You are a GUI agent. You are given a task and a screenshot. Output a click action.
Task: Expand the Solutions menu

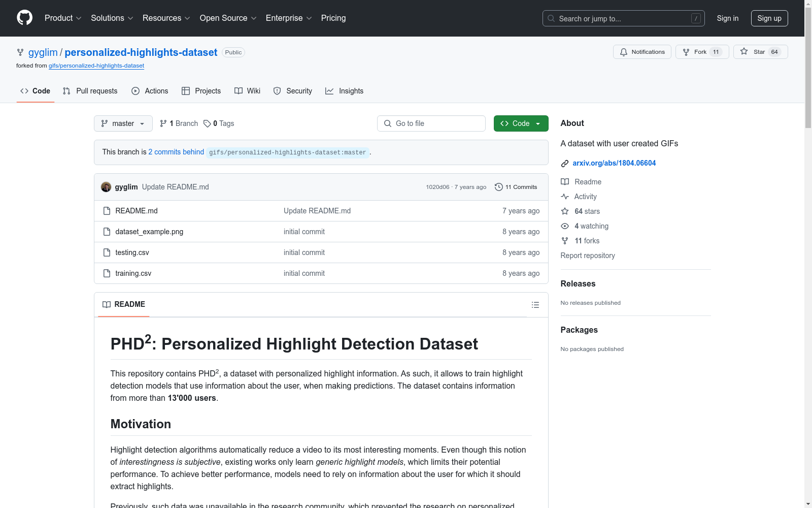pyautogui.click(x=112, y=18)
